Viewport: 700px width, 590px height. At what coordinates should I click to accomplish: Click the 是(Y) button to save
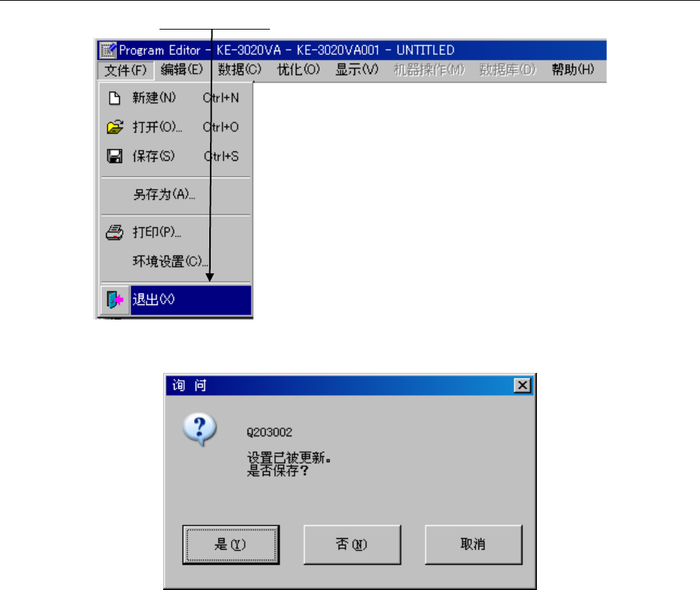231,545
